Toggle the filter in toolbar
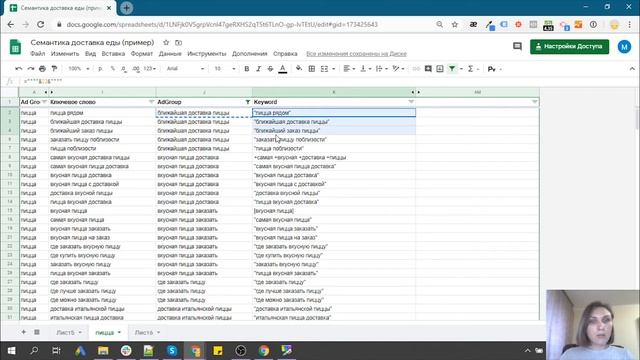Image resolution: width=640 pixels, height=360 pixels. coord(452,69)
